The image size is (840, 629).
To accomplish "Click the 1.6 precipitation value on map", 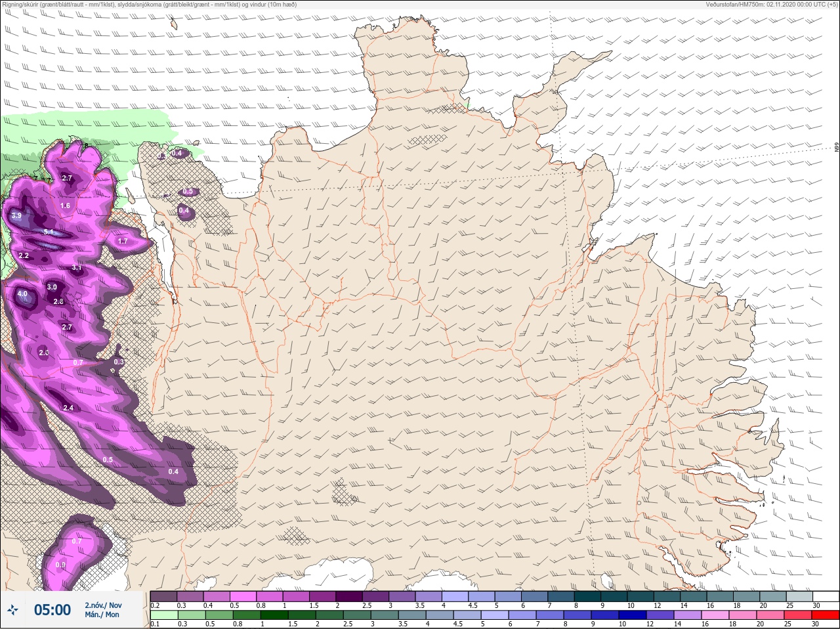I will pos(65,206).
